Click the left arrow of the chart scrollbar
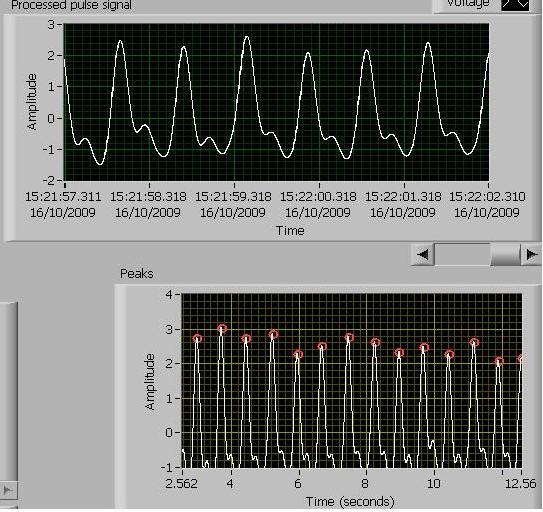 422,255
